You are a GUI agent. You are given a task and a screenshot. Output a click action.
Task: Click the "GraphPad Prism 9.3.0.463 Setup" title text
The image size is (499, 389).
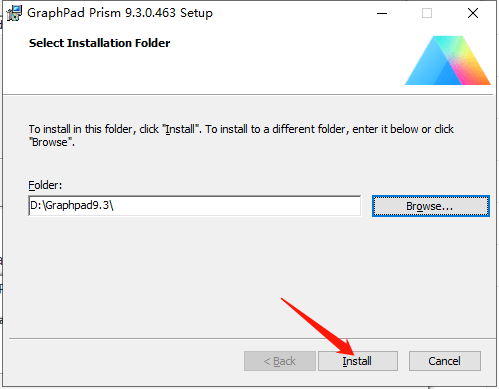[120, 13]
